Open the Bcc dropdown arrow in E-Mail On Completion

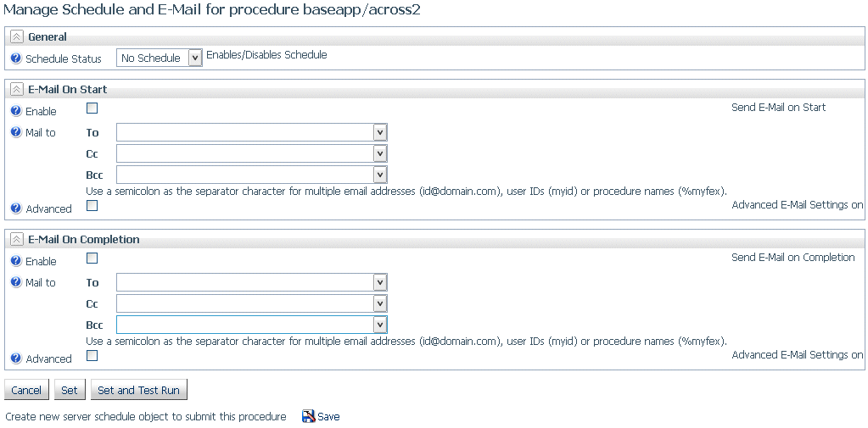click(x=380, y=325)
